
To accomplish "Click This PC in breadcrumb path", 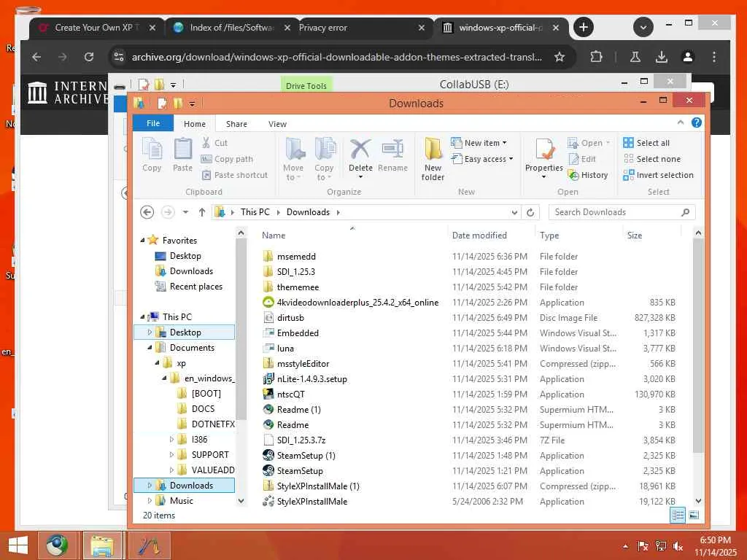I will [x=255, y=212].
